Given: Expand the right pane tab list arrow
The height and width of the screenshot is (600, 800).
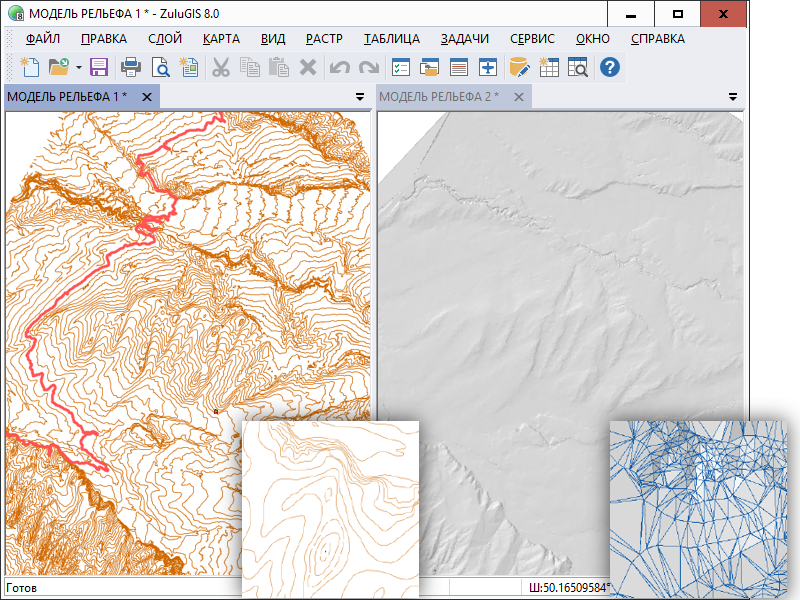Looking at the screenshot, I should pyautogui.click(x=733, y=97).
